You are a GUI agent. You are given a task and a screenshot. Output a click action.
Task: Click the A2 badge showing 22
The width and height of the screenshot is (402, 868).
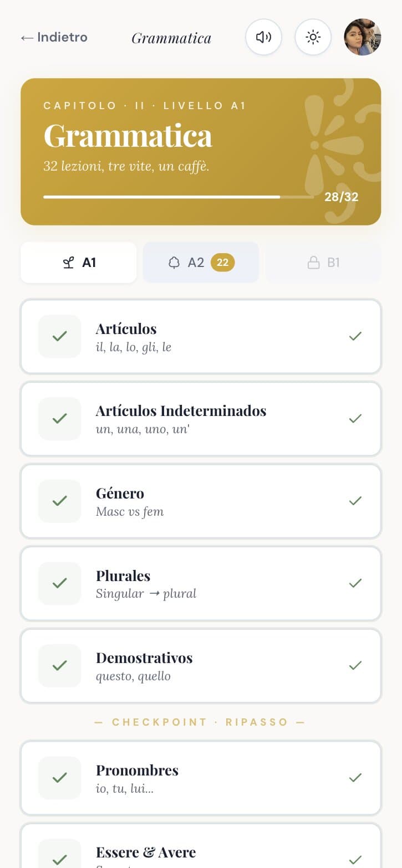222,263
